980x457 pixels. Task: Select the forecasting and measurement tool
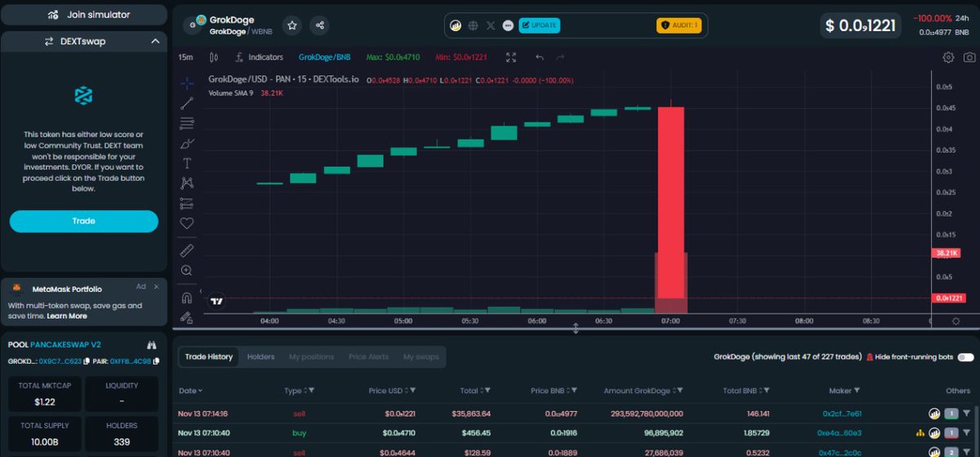(187, 203)
